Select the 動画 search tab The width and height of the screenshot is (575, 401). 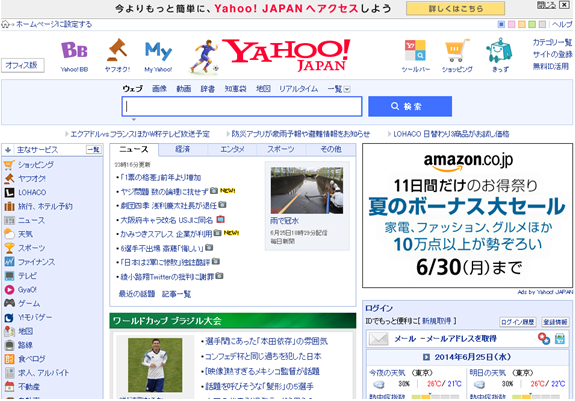184,89
